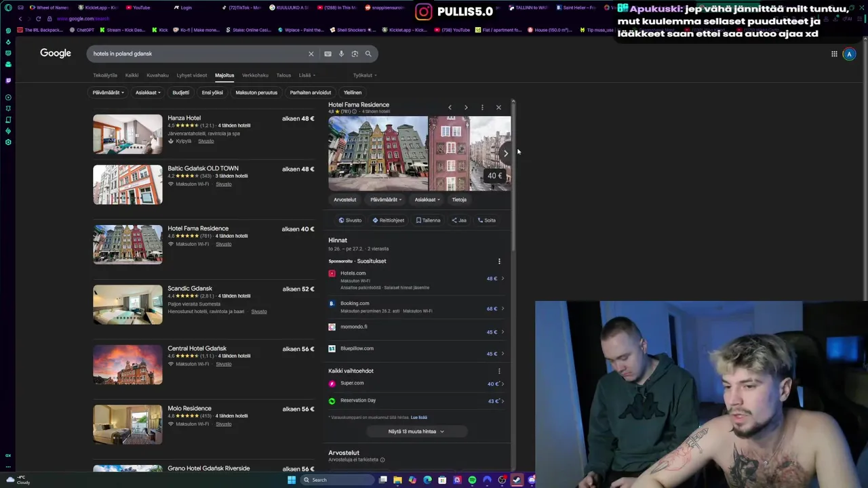The image size is (868, 488).
Task: Open the Booking.com 68 € price offer
Action: (417, 307)
